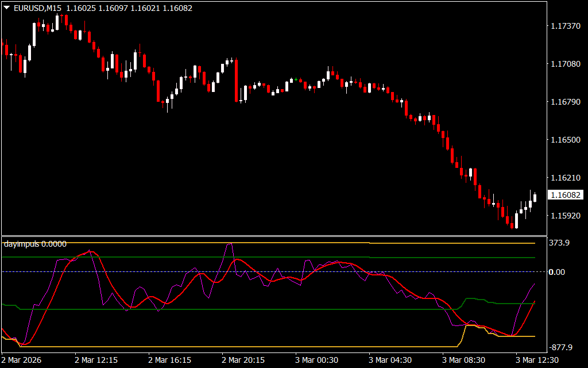Screen dimensions: 588x368
Task: Click the 373.9 indicator scale value
Action: point(559,243)
